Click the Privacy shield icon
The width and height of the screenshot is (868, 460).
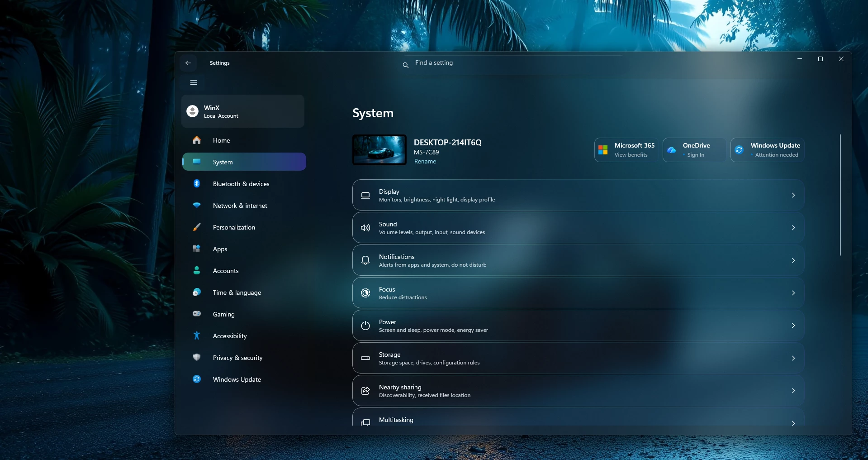197,358
